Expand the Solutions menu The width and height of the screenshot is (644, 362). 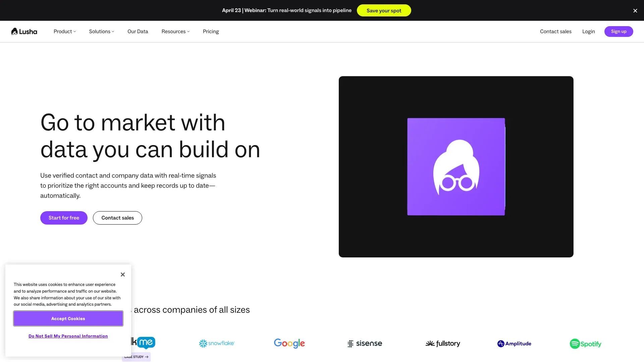click(101, 31)
